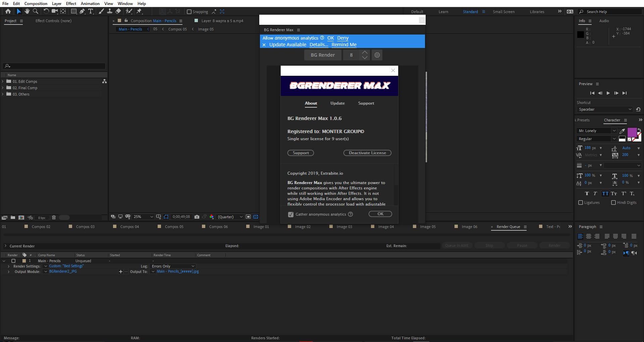Click the BG Render button
644x342 pixels.
pyautogui.click(x=323, y=55)
